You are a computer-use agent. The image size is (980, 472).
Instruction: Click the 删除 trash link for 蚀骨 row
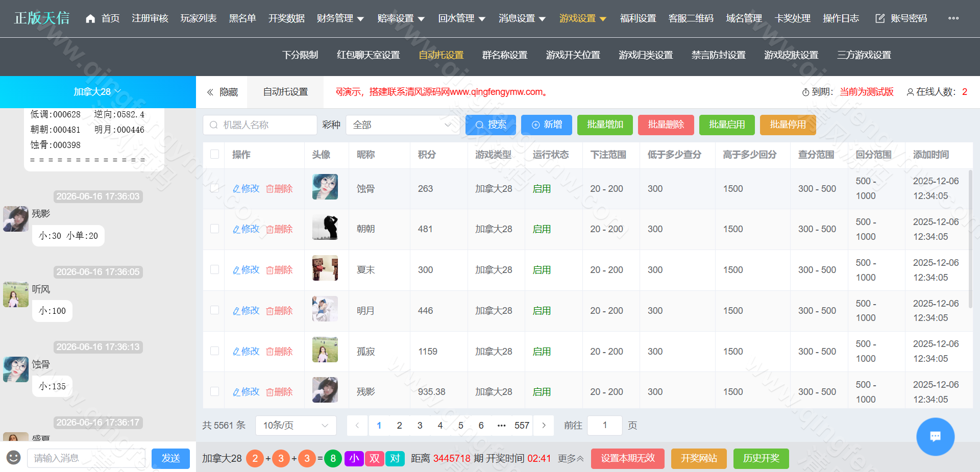pyautogui.click(x=279, y=189)
